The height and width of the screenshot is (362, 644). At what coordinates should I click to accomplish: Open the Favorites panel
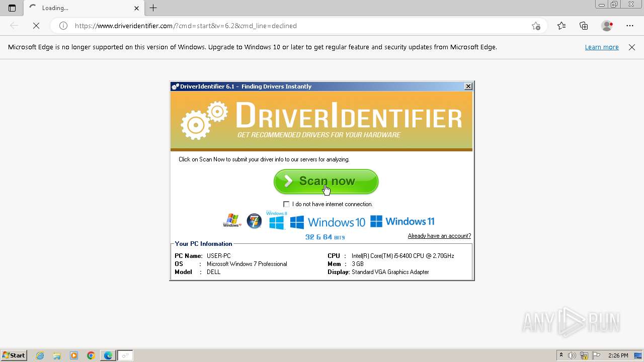[561, 26]
